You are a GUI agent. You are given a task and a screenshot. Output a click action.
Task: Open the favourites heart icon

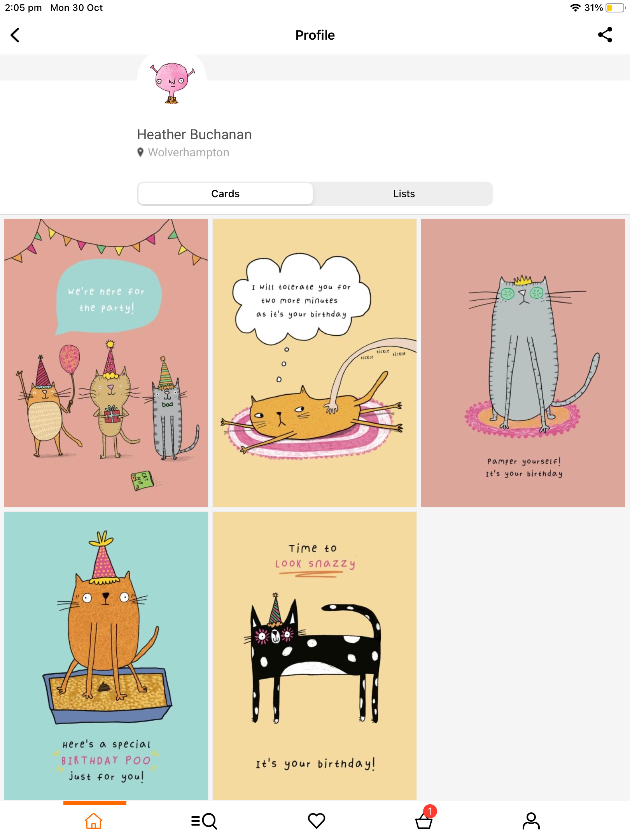click(317, 821)
